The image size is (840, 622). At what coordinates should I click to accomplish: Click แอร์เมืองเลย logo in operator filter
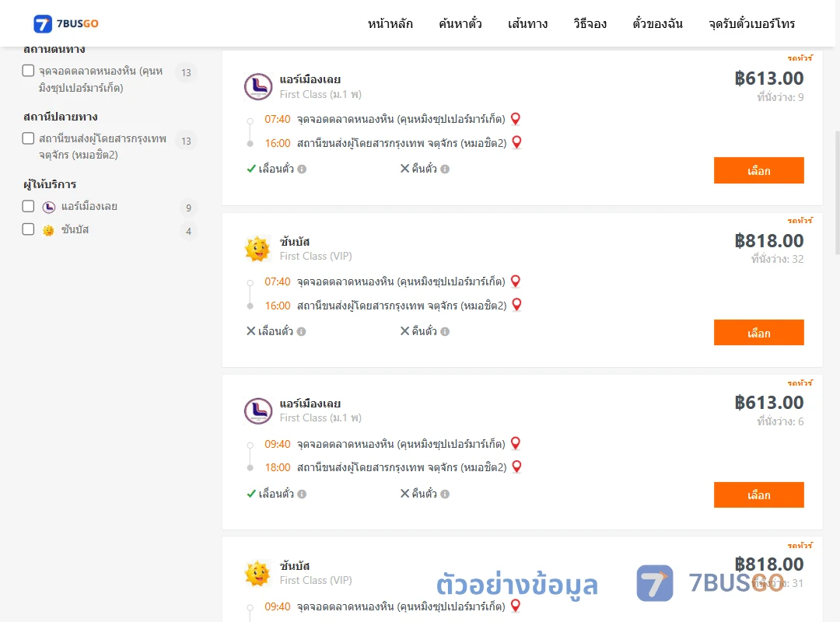coord(49,207)
